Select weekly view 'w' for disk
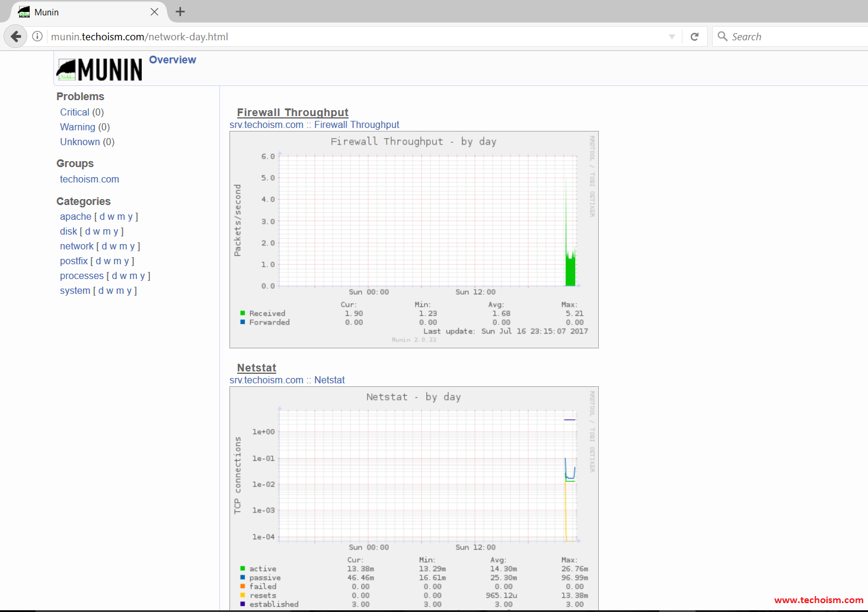The height and width of the screenshot is (612, 868). pyautogui.click(x=97, y=232)
